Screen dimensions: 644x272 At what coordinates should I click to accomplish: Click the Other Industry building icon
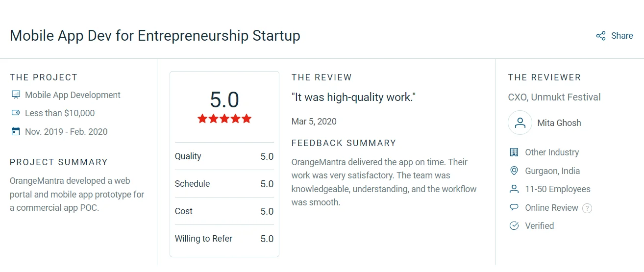click(x=514, y=152)
